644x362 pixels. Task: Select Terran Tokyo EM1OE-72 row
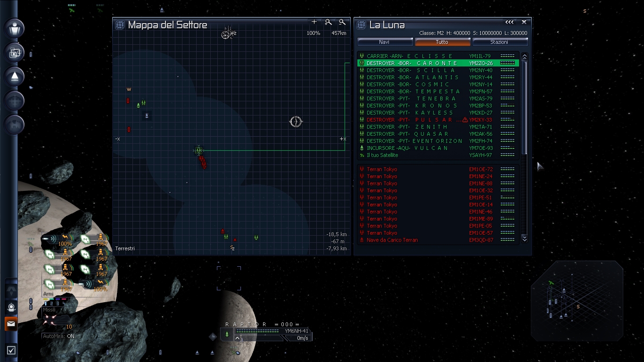438,169
